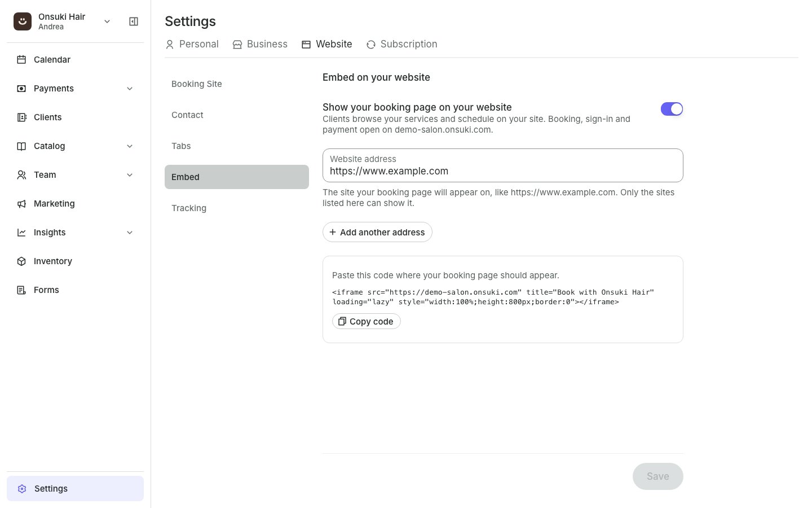Image resolution: width=812 pixels, height=508 pixels.
Task: Click the Clients address book icon
Action: pos(21,117)
